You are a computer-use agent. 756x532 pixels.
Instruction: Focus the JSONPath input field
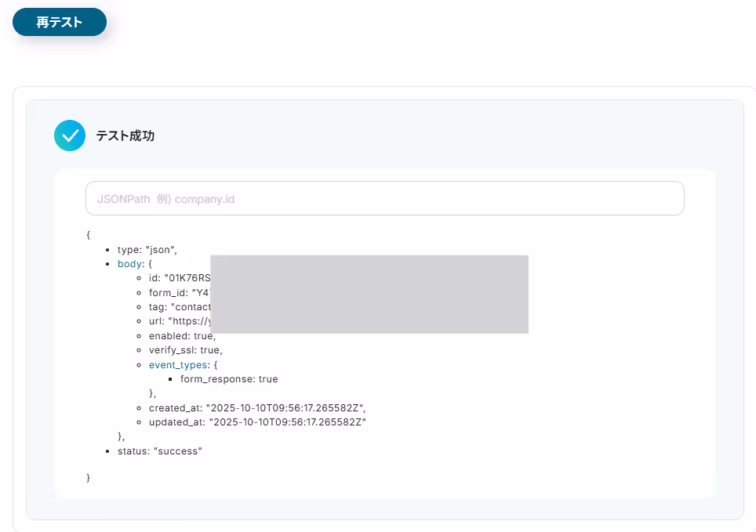tap(385, 198)
